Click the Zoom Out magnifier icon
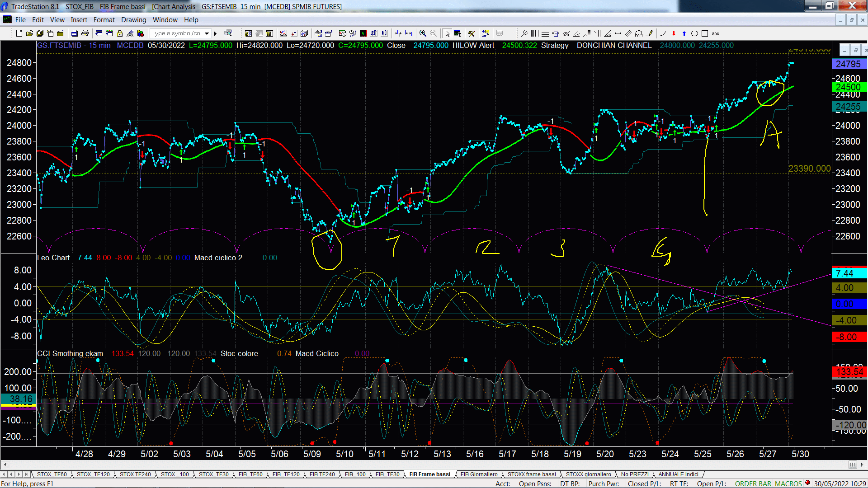 (433, 33)
